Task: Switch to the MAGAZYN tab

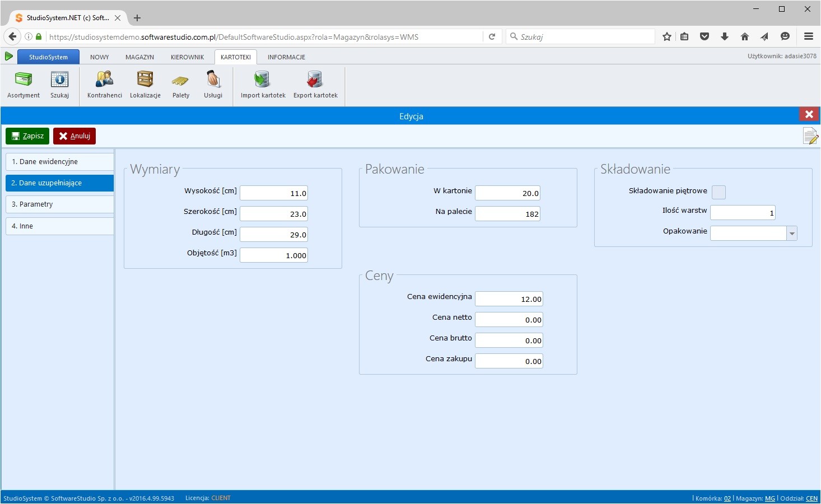Action: (139, 57)
